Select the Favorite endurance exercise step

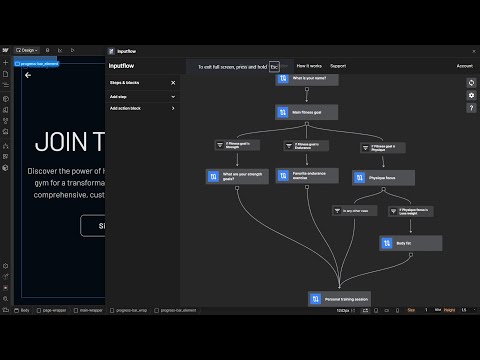pyautogui.click(x=307, y=176)
